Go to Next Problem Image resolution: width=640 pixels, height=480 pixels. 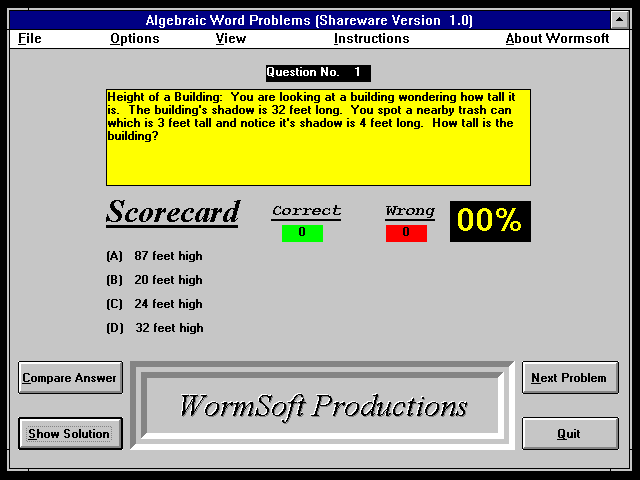pos(569,378)
